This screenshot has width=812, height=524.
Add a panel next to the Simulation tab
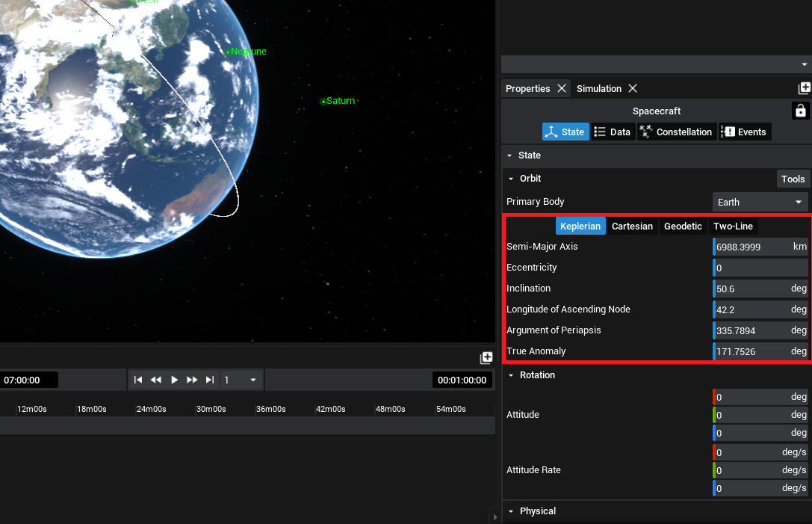(804, 88)
